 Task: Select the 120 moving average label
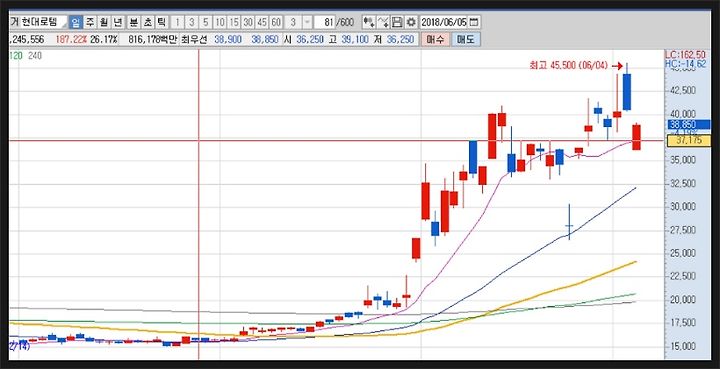(16, 56)
